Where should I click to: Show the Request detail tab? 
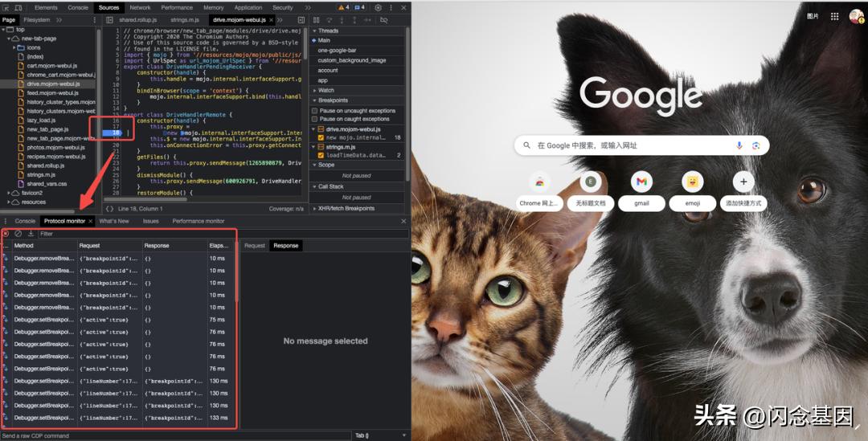tap(255, 246)
